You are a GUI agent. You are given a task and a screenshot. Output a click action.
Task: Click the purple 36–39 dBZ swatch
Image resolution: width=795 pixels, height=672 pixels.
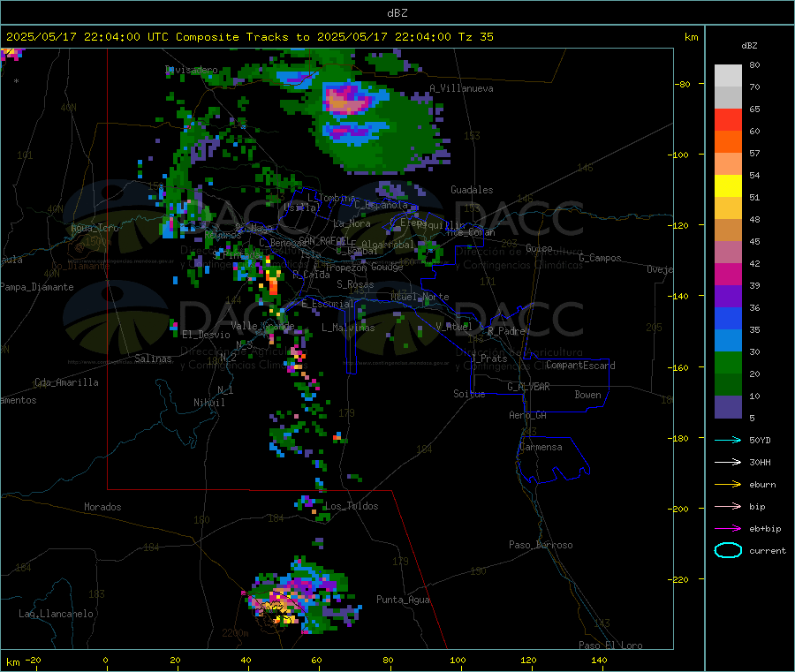point(728,297)
